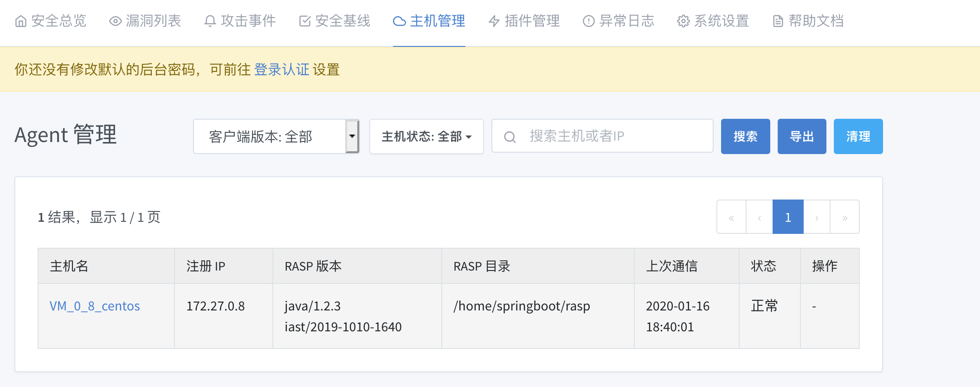Open the 插件管理 tab

click(524, 21)
